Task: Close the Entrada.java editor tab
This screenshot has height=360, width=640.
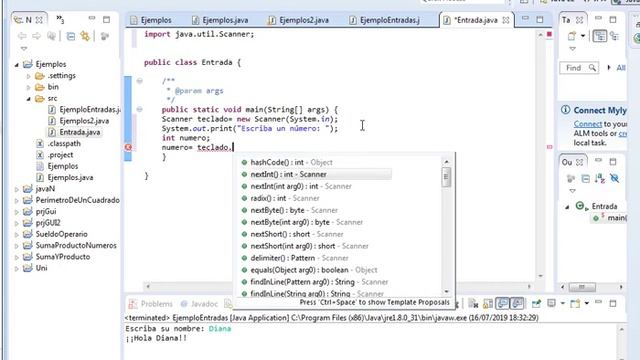Action: (506, 20)
